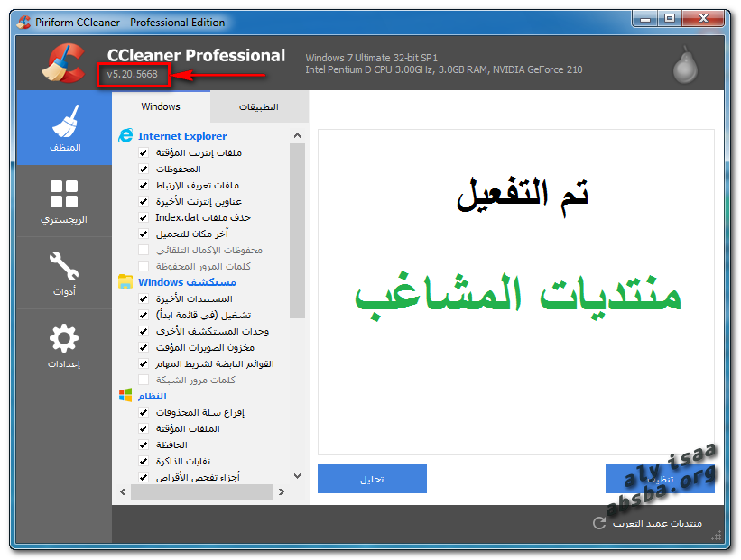Open the Cleaner section broom icon
Screen dimensions: 741x560
pos(64,121)
